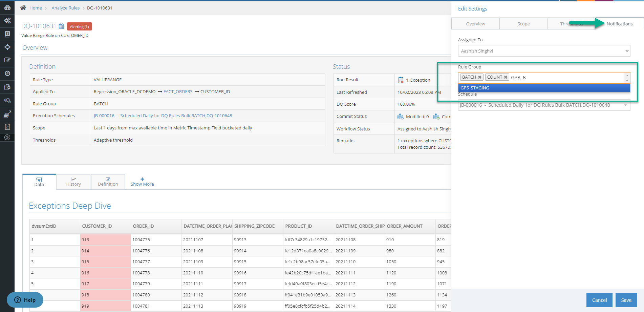Click the data transfer sidebar icon

point(7,100)
